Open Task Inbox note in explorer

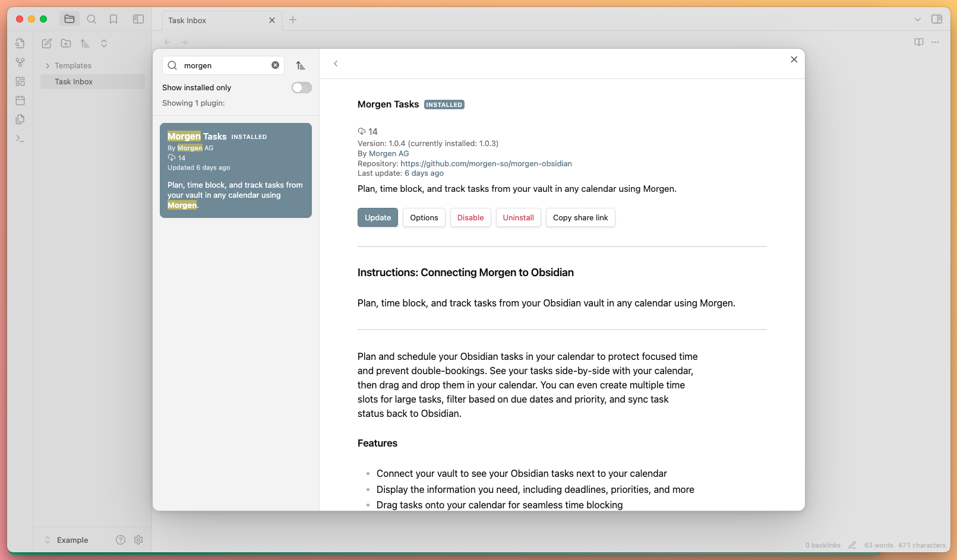point(93,81)
